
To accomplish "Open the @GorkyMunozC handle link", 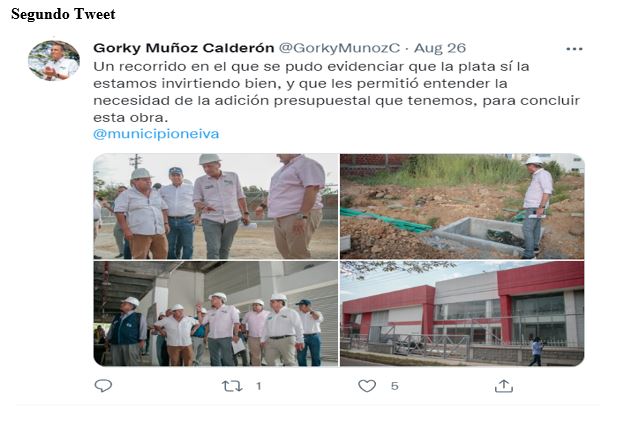I will click(x=339, y=48).
